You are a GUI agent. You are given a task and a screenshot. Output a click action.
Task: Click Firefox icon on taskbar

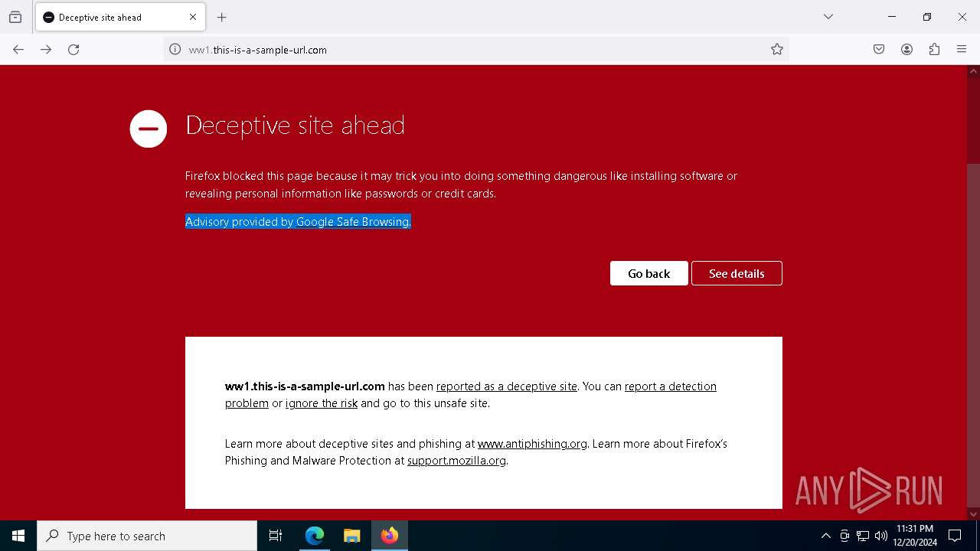[390, 536]
